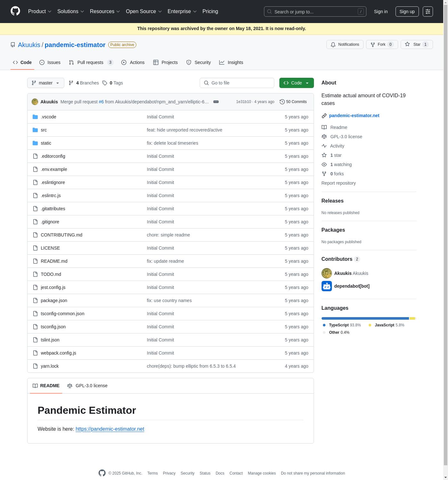Open the settings sliders icon in header

click(428, 12)
